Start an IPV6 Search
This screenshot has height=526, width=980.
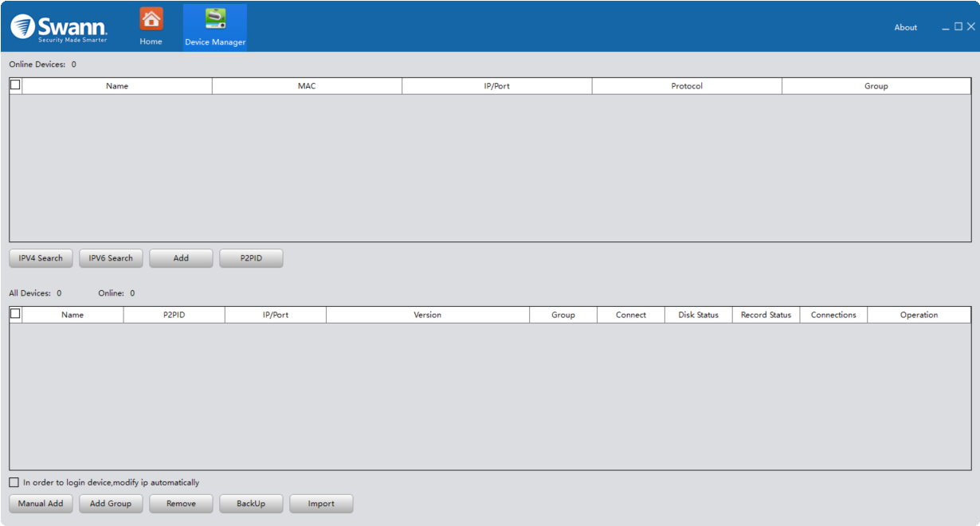click(111, 258)
